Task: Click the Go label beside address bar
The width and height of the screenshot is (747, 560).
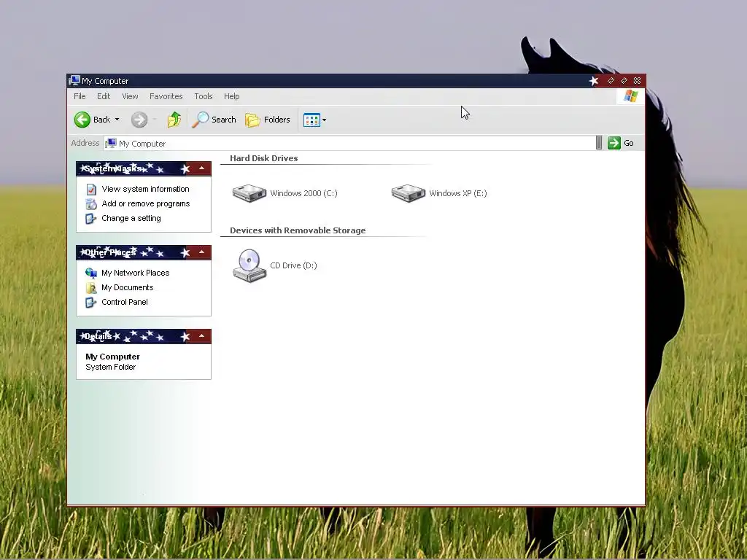Action: 628,144
